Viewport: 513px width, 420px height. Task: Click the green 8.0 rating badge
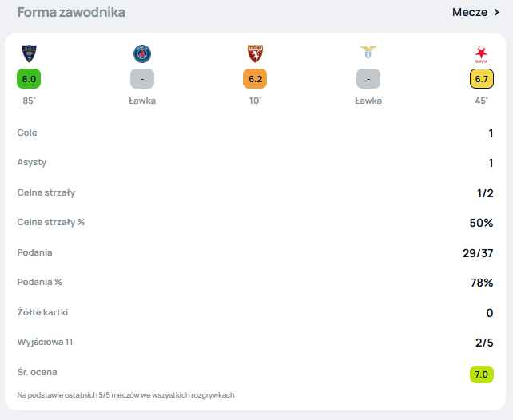29,79
